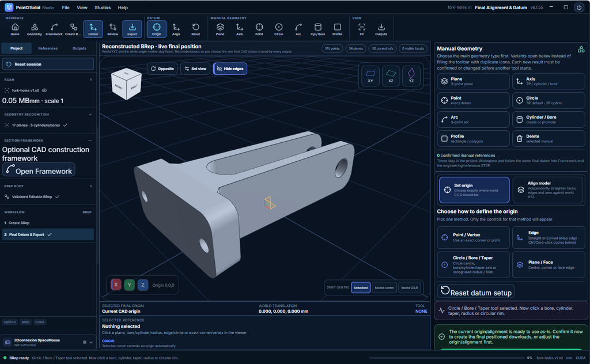Set orbit centre to Model centre

tap(384, 287)
